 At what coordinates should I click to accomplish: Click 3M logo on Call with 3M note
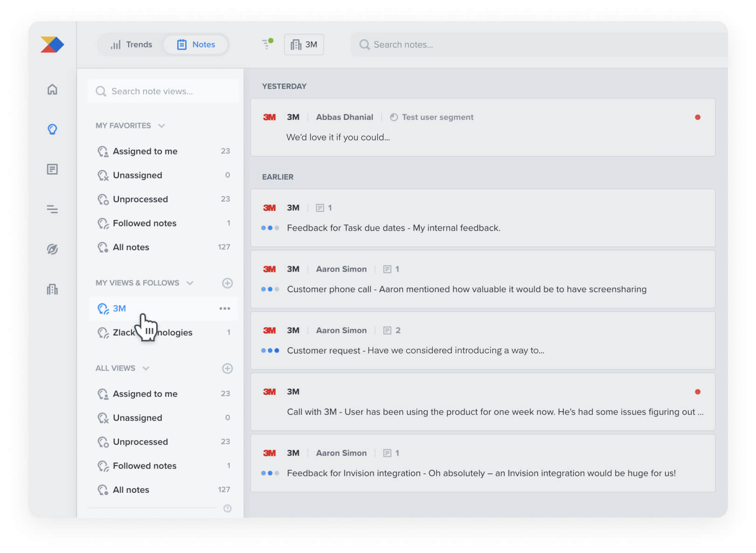269,392
